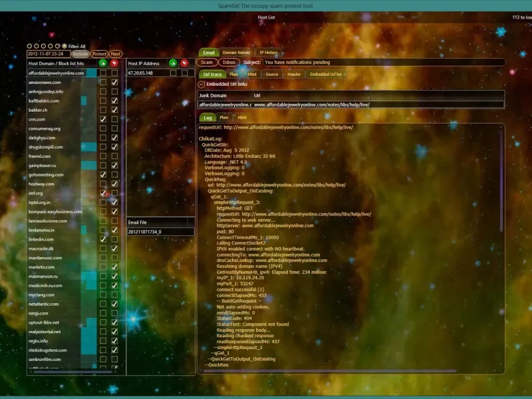
Task: Click the Email File column header
Action: pos(157,222)
